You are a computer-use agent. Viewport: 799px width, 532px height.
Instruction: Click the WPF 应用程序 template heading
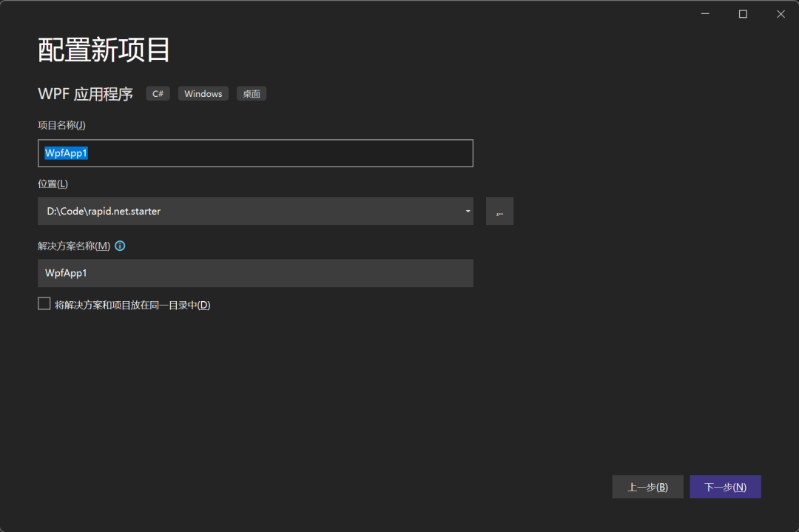click(86, 94)
